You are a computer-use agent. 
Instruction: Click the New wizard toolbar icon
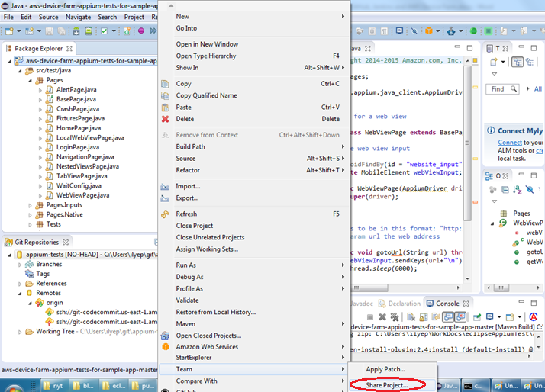[x=9, y=31]
